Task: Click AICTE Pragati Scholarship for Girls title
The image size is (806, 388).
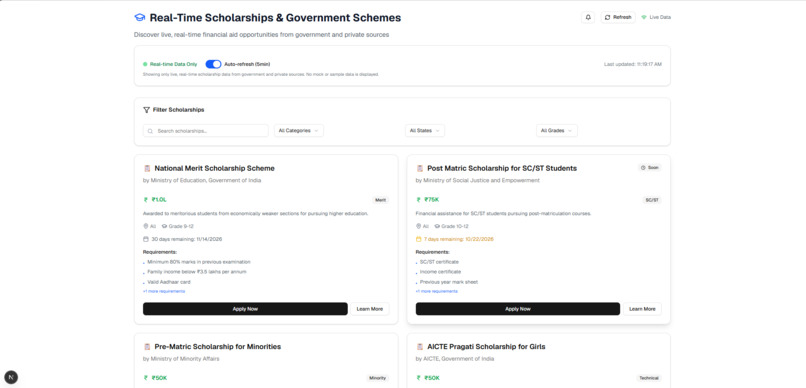Action: tap(486, 347)
